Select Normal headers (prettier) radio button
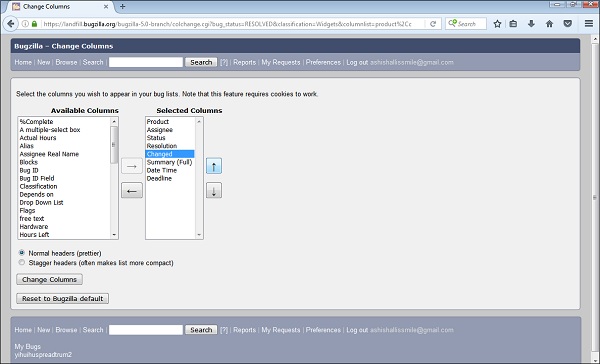 (22, 253)
